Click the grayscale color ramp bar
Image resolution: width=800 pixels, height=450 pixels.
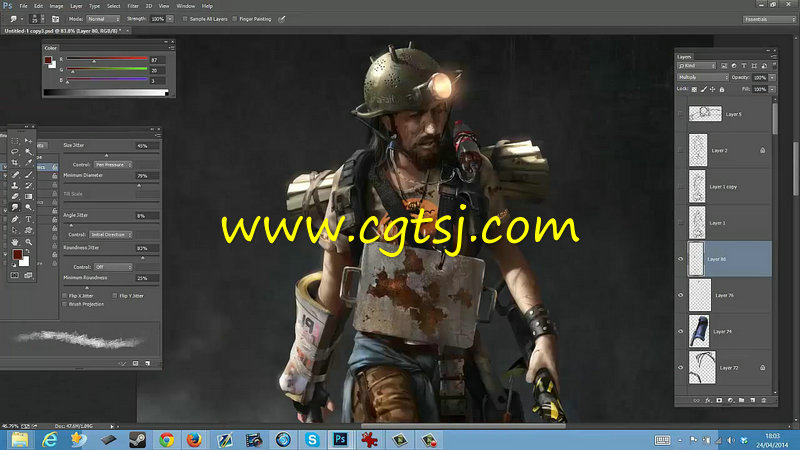(106, 93)
